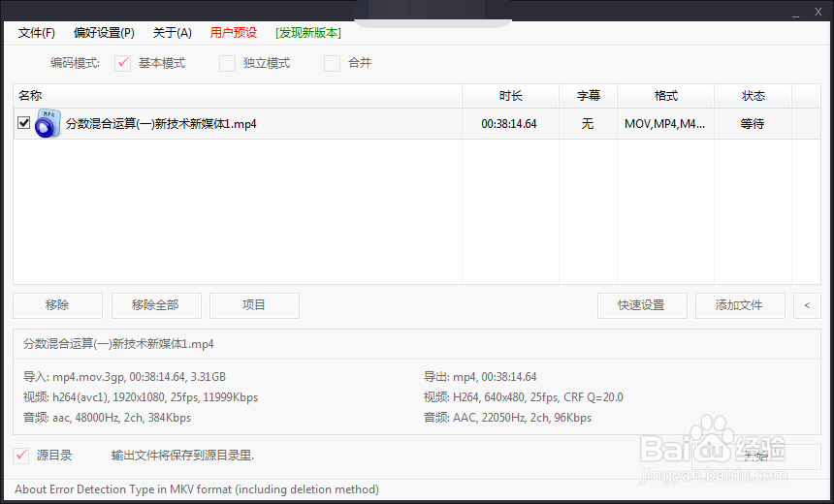
Task: Click the 开始 start button
Action: pyautogui.click(x=756, y=457)
